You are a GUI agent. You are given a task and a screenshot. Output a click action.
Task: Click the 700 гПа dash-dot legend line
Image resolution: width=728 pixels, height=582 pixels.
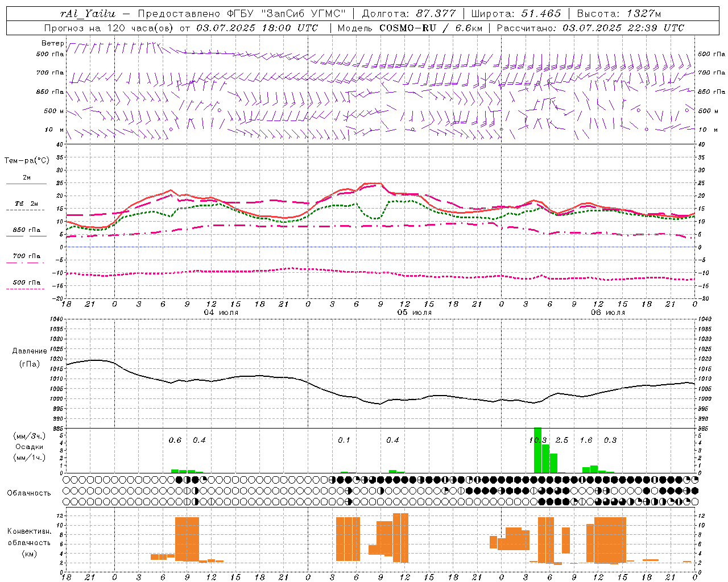pyautogui.click(x=26, y=263)
